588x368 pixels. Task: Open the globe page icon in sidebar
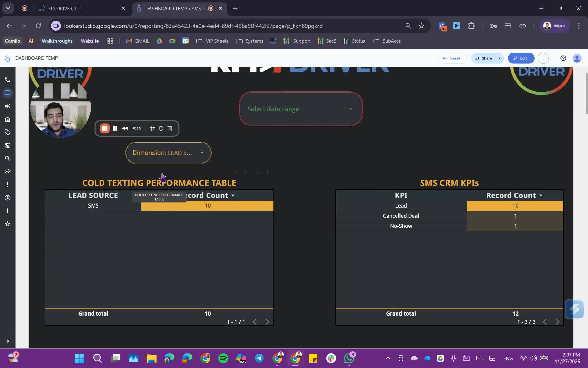pos(7,145)
